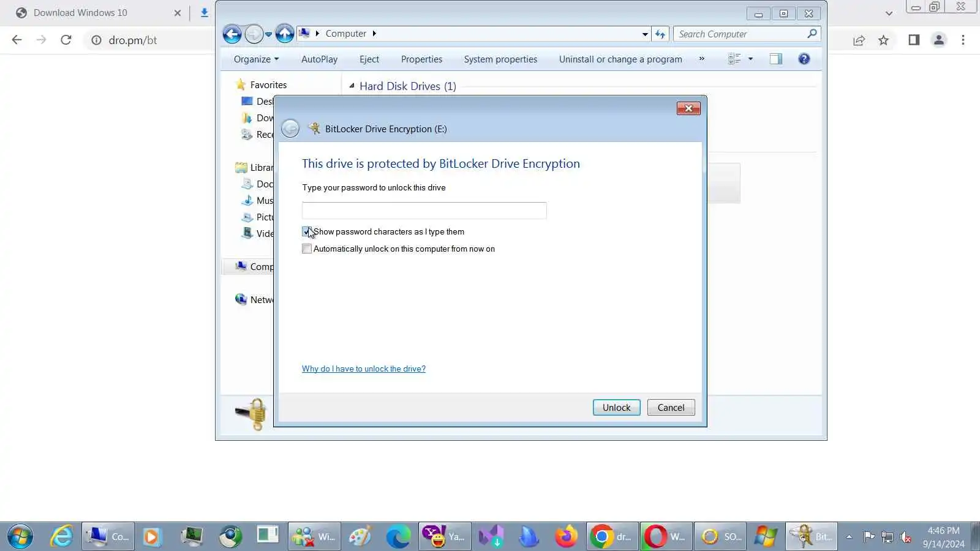Open the Chrome tab search chevron

(889, 13)
